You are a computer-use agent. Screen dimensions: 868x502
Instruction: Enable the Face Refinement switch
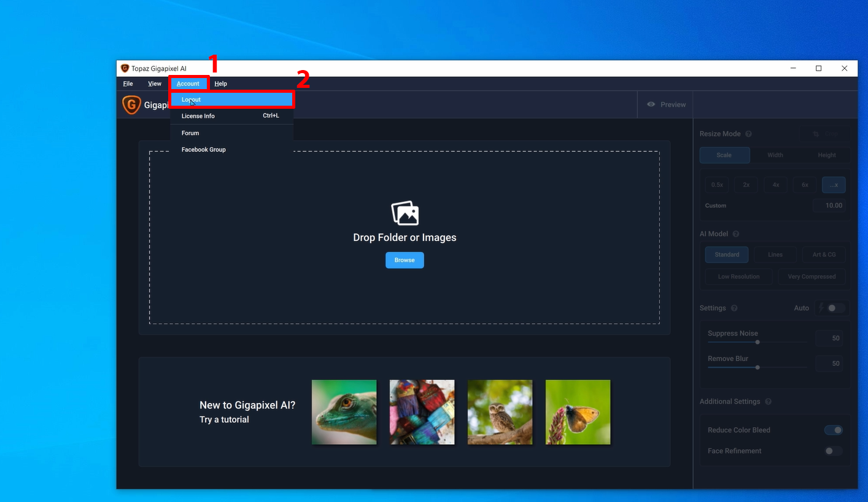click(x=834, y=451)
